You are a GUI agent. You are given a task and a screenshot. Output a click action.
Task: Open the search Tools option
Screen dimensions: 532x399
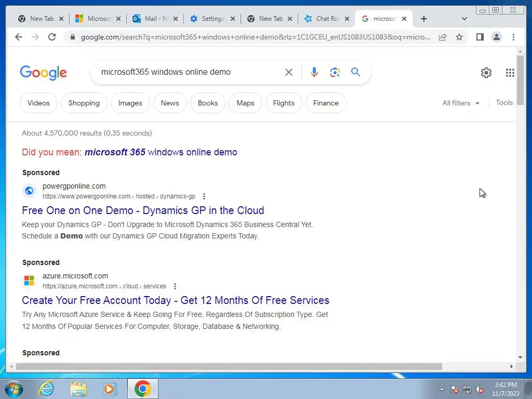tap(504, 102)
